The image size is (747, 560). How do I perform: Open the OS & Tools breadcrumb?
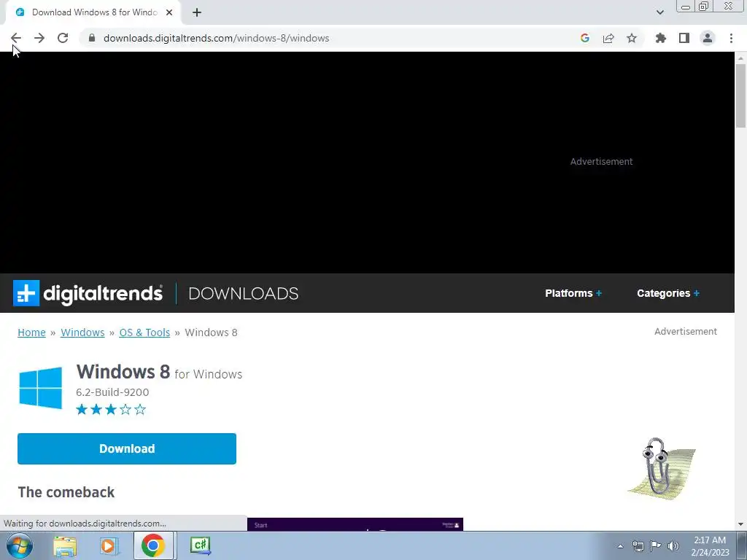(x=144, y=332)
